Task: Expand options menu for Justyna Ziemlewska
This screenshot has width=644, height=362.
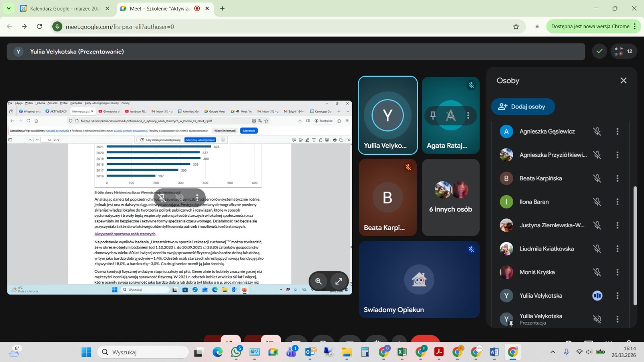Action: click(x=617, y=225)
